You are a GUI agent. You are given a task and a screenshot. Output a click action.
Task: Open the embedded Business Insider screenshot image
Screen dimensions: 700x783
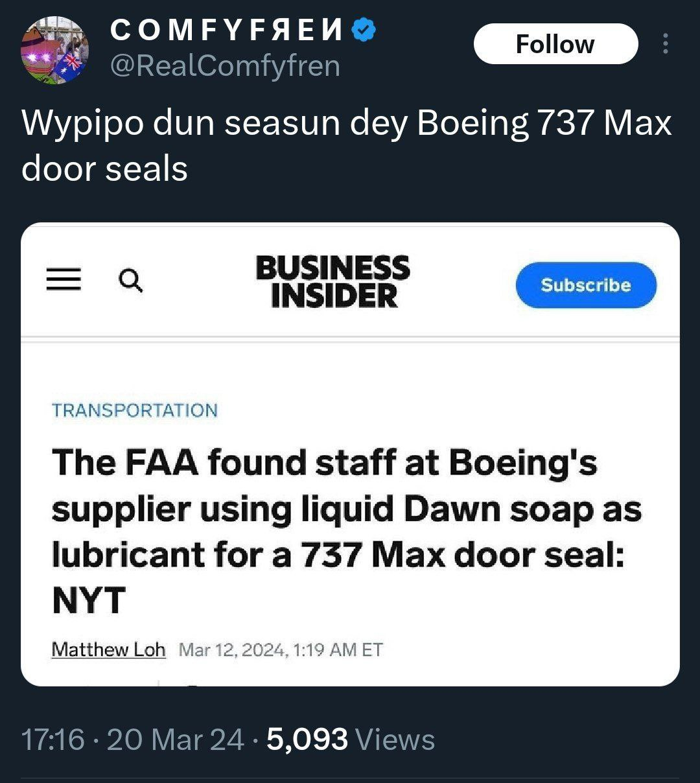click(350, 454)
